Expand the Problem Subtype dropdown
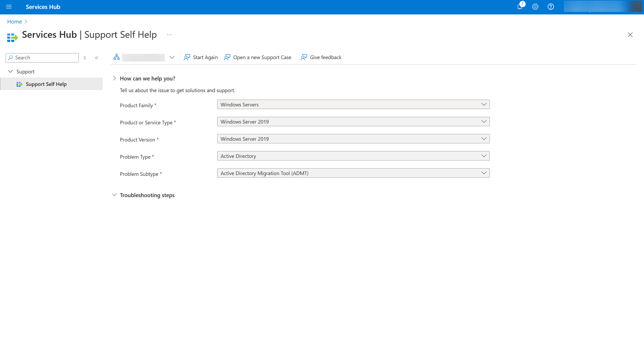Image resolution: width=644 pixels, height=338 pixels. tap(484, 173)
